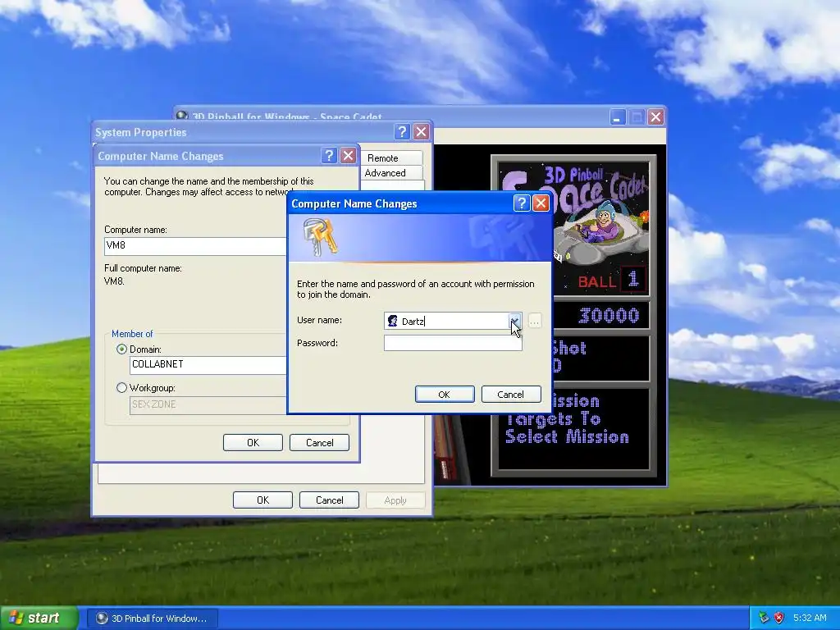
Task: Click the 'Select Mission' text in Pinball
Action: coord(567,436)
